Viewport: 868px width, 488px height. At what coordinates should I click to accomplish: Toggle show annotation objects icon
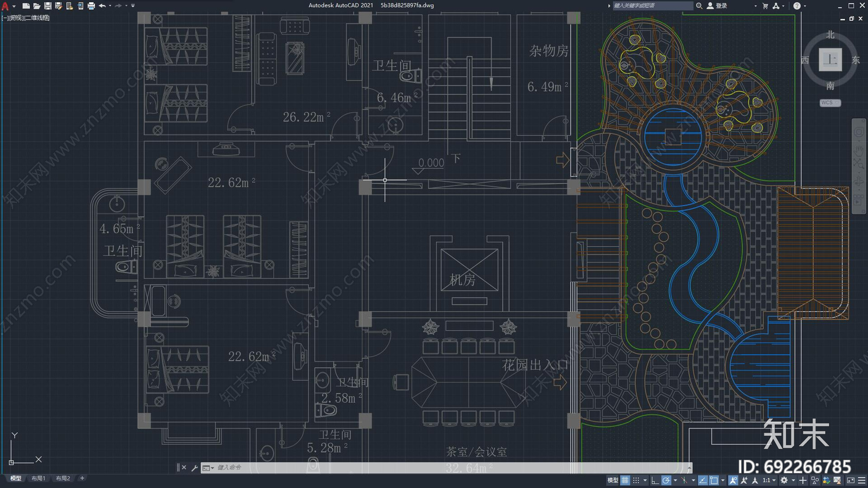tap(733, 480)
